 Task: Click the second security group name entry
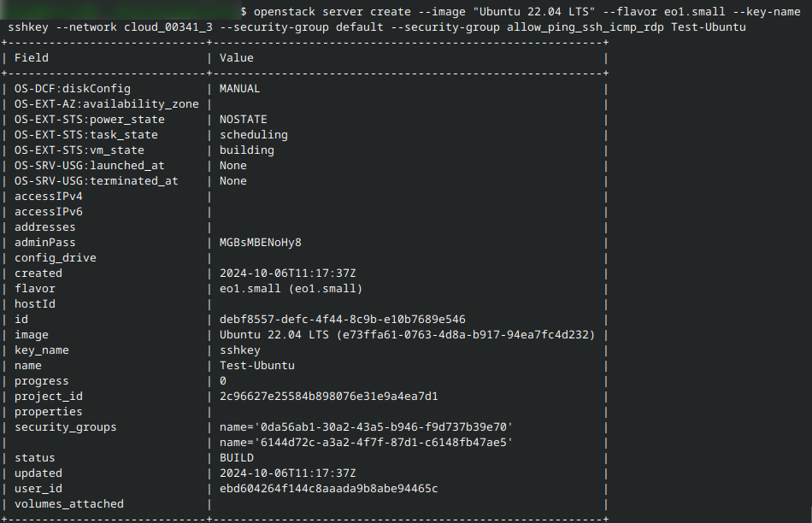click(366, 443)
